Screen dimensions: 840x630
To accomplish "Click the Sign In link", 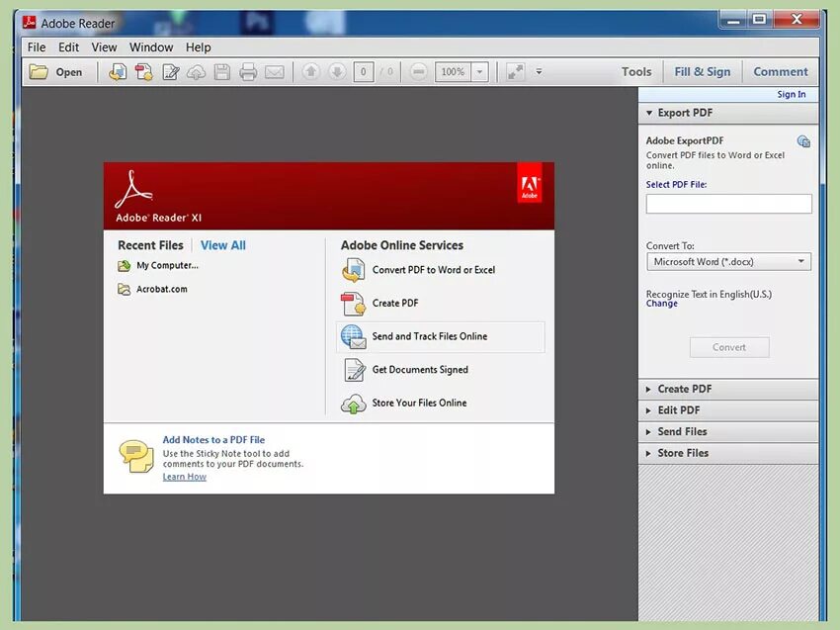I will point(792,94).
